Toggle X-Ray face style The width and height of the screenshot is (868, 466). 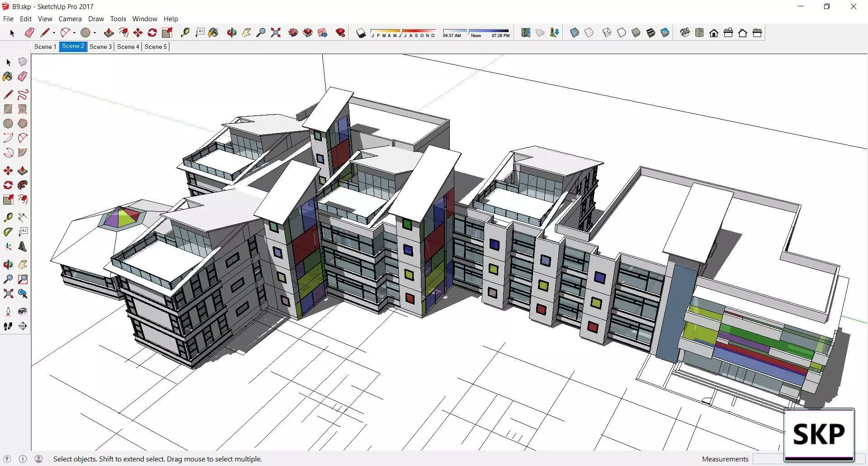pyautogui.click(x=575, y=33)
